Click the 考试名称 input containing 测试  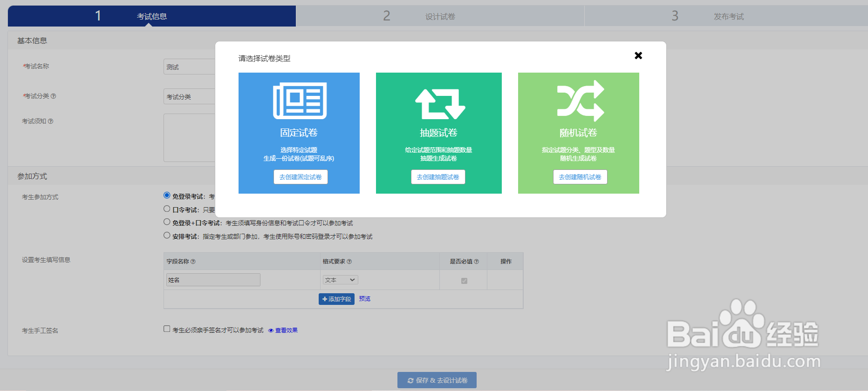click(190, 67)
